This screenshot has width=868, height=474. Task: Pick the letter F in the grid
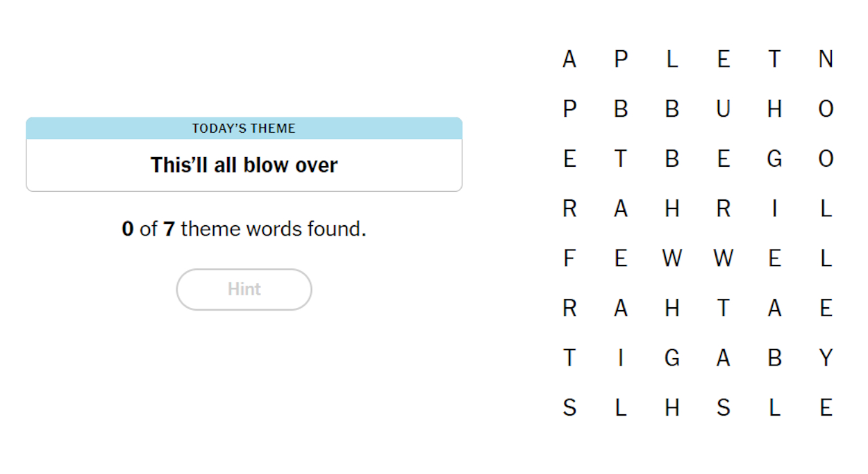click(x=569, y=259)
